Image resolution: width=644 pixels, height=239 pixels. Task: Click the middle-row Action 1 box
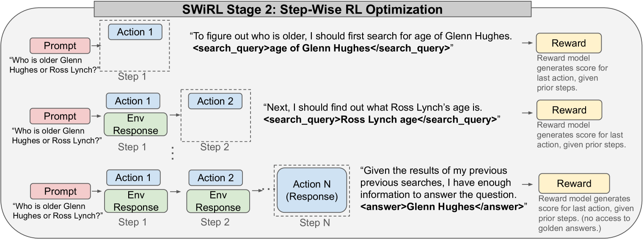[133, 101]
